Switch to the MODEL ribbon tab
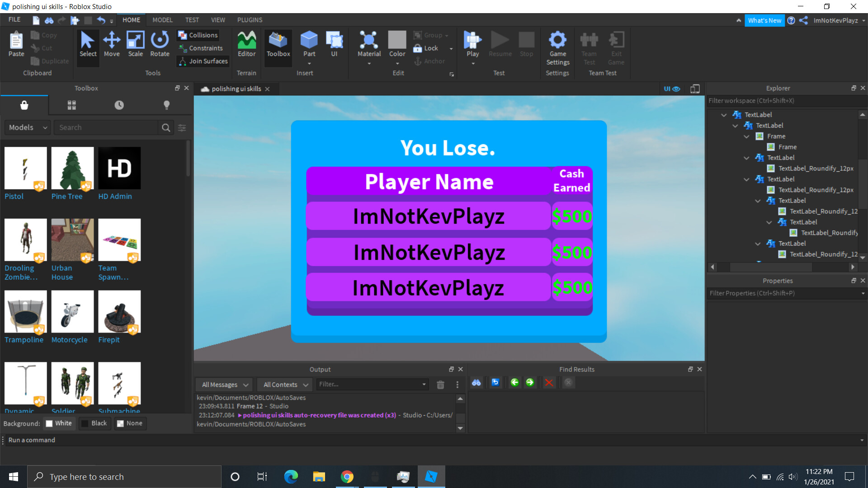The width and height of the screenshot is (868, 488). point(162,20)
